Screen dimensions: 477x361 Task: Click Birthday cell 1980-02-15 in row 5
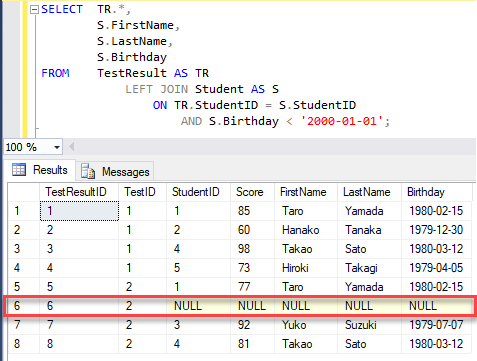coord(437,287)
